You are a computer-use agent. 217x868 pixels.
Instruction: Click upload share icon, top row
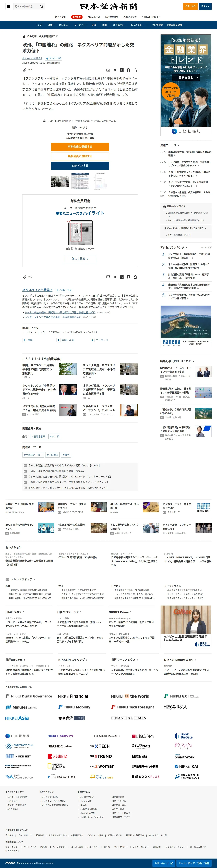point(135,70)
